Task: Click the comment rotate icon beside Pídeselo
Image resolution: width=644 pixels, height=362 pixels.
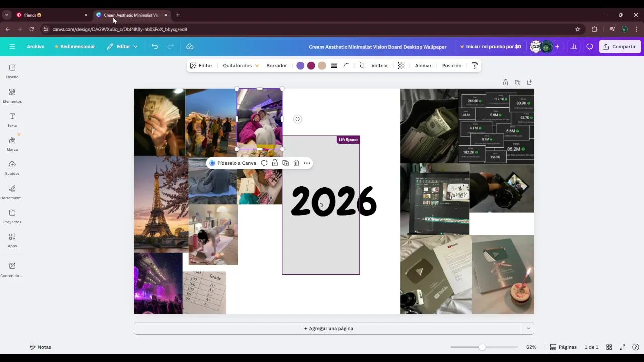Action: pyautogui.click(x=264, y=163)
